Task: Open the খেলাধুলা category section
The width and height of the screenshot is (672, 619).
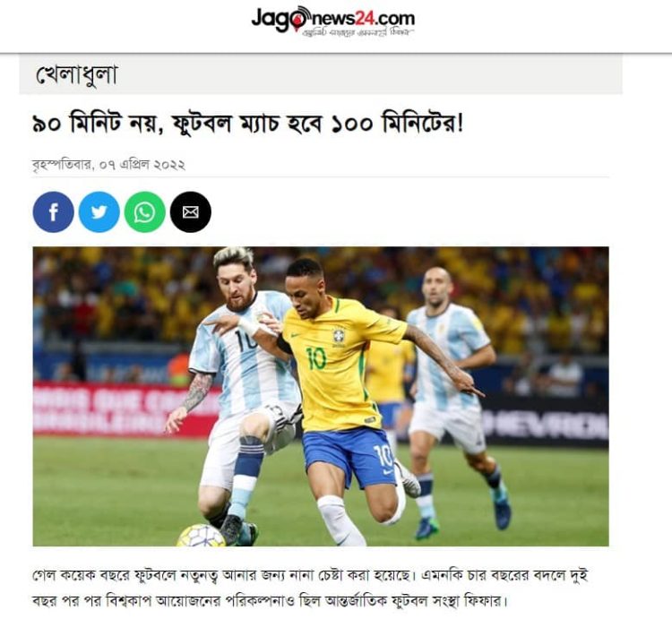Action: point(76,75)
